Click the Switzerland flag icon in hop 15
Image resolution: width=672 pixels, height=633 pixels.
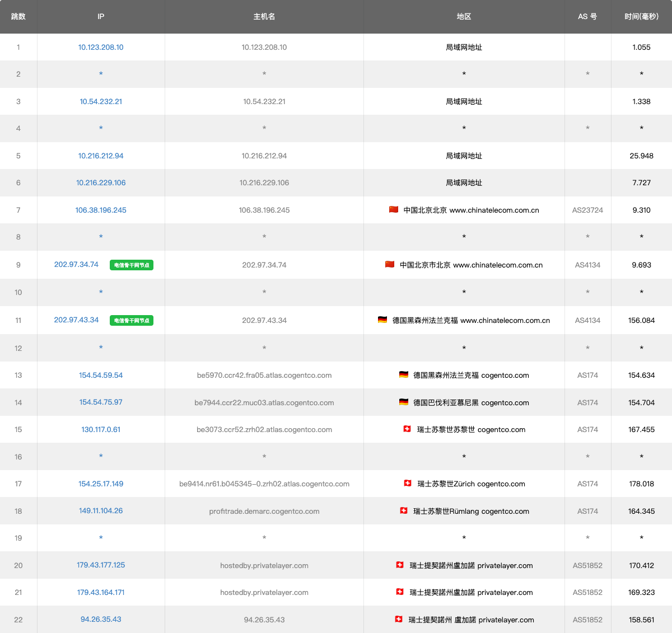click(x=407, y=429)
